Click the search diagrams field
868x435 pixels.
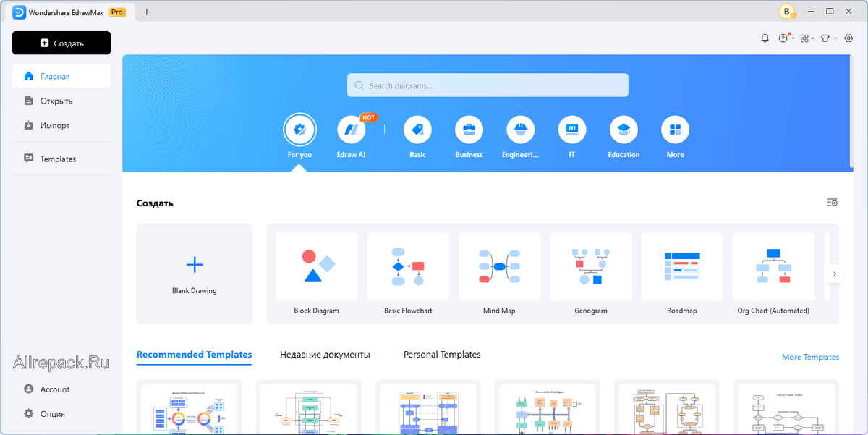coord(488,85)
